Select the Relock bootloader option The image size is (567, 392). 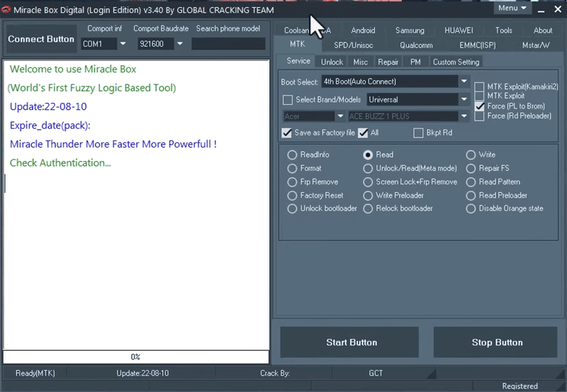click(368, 208)
